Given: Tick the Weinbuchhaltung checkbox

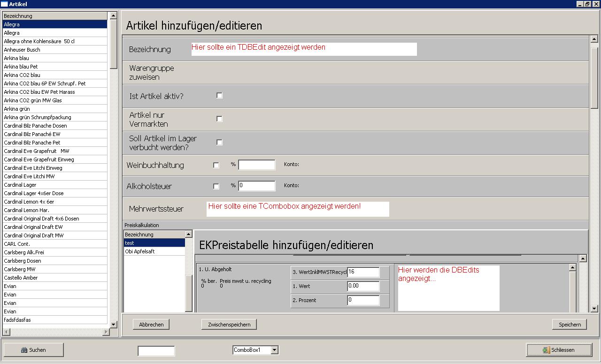Looking at the screenshot, I should 216,165.
